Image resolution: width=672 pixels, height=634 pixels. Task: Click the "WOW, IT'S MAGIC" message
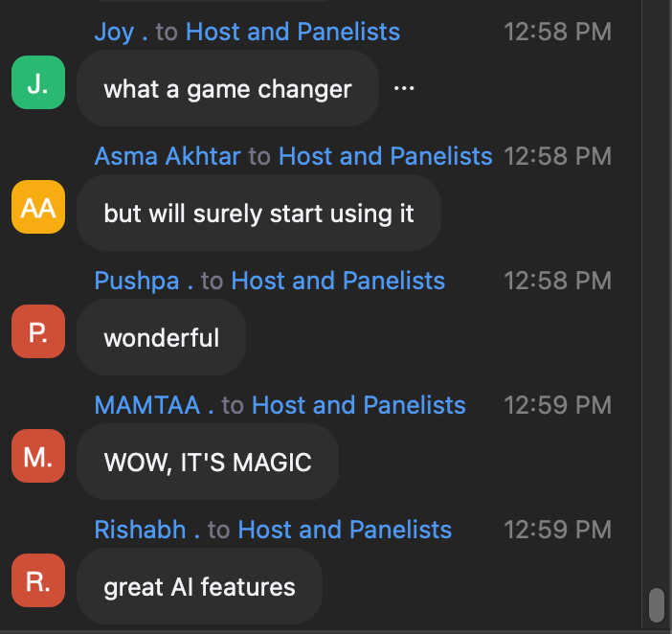pos(208,463)
